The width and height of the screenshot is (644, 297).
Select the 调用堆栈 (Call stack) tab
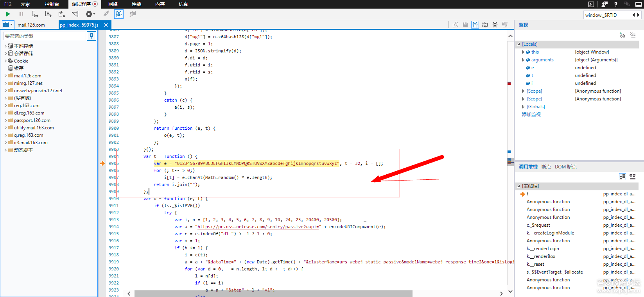coord(528,167)
